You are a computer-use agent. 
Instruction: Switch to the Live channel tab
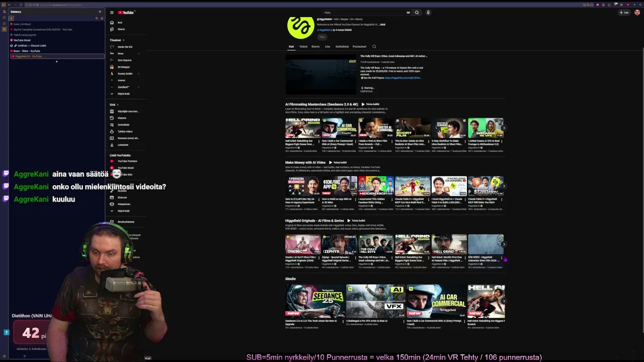coord(328,47)
